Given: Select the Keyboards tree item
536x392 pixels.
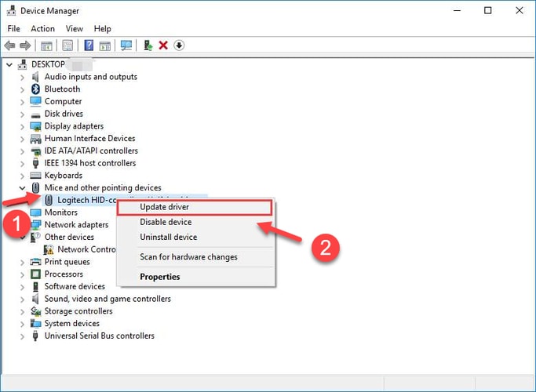Looking at the screenshot, I should [x=63, y=176].
